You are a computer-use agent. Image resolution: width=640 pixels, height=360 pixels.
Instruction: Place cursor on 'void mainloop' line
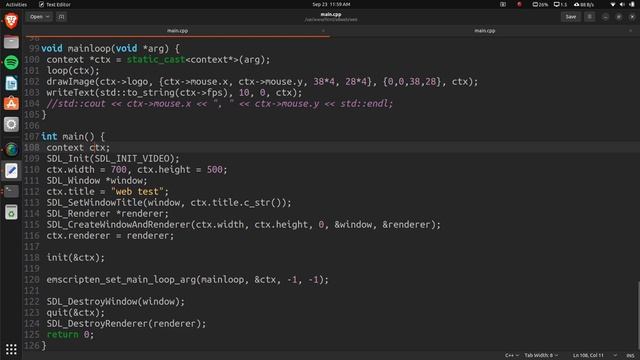click(x=110, y=49)
